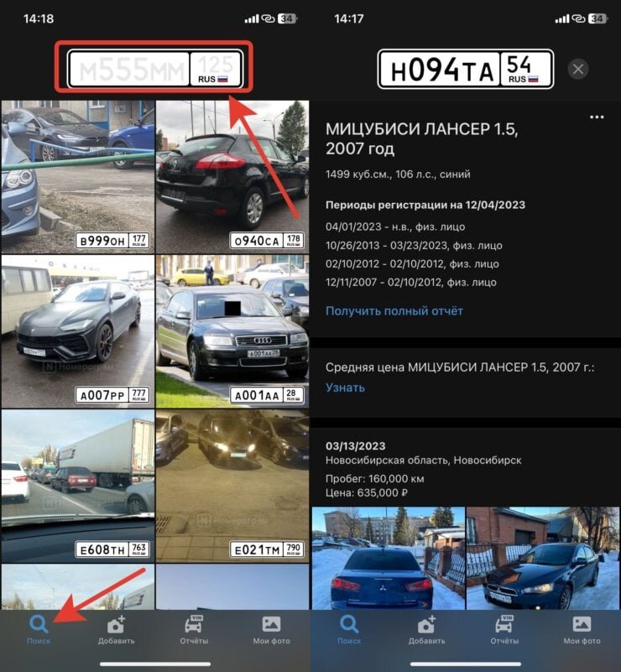This screenshot has width=621, height=672.
Task: Tap the Поиск search icon in right screen
Action: coord(349,624)
